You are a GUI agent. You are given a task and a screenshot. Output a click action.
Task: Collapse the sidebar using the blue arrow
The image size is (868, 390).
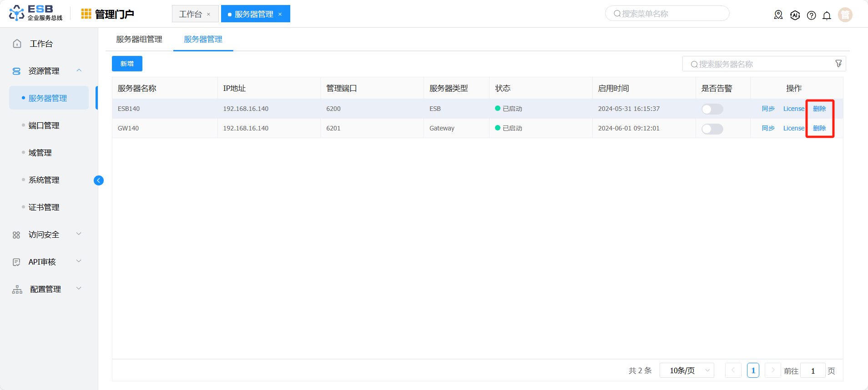tap(99, 180)
